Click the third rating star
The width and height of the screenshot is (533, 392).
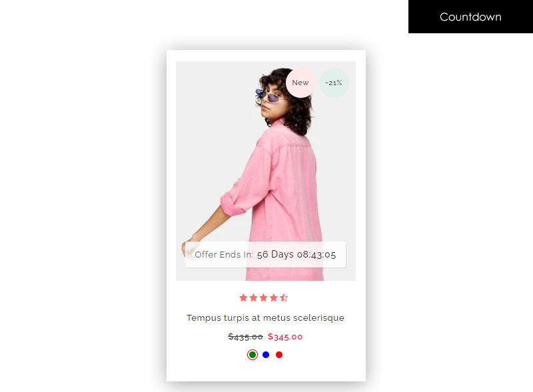pyautogui.click(x=263, y=298)
